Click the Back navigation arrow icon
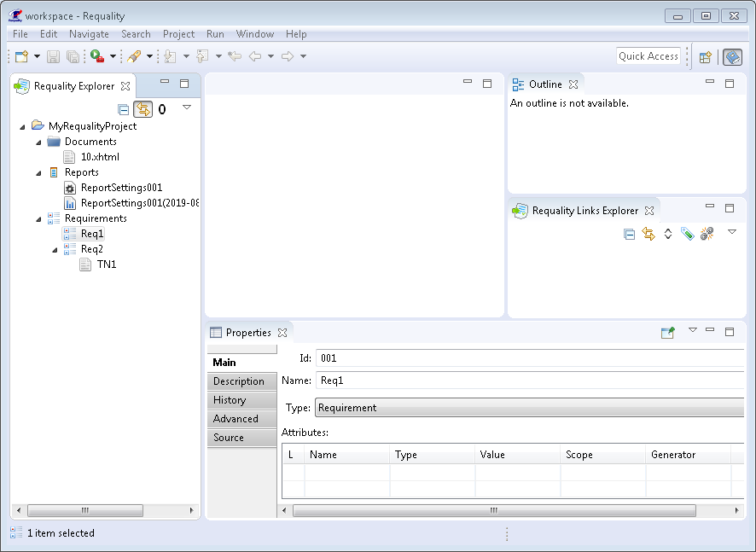The height and width of the screenshot is (552, 756). (x=255, y=56)
